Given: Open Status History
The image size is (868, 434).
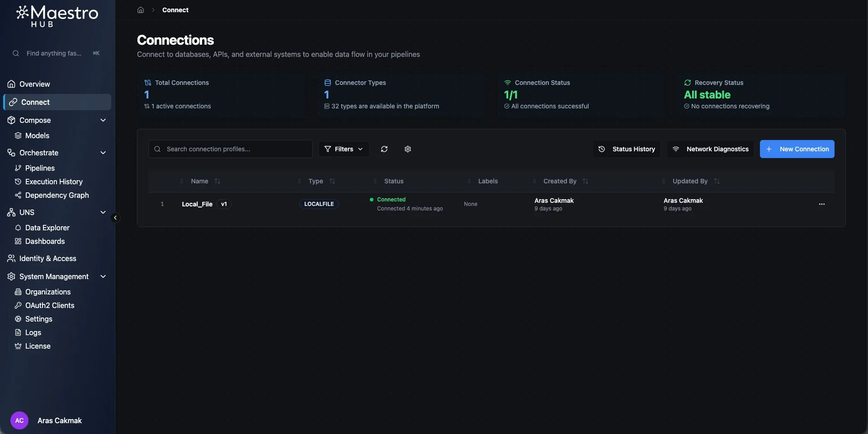Looking at the screenshot, I should [x=627, y=149].
